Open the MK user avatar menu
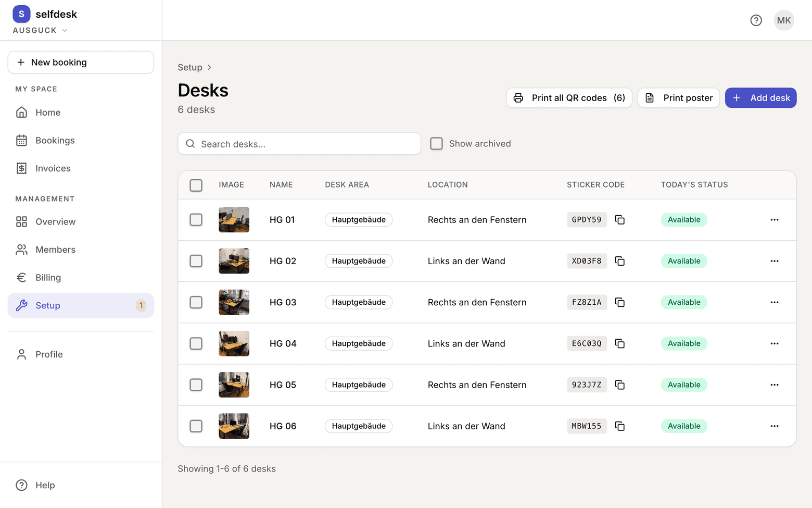The image size is (812, 508). point(784,20)
